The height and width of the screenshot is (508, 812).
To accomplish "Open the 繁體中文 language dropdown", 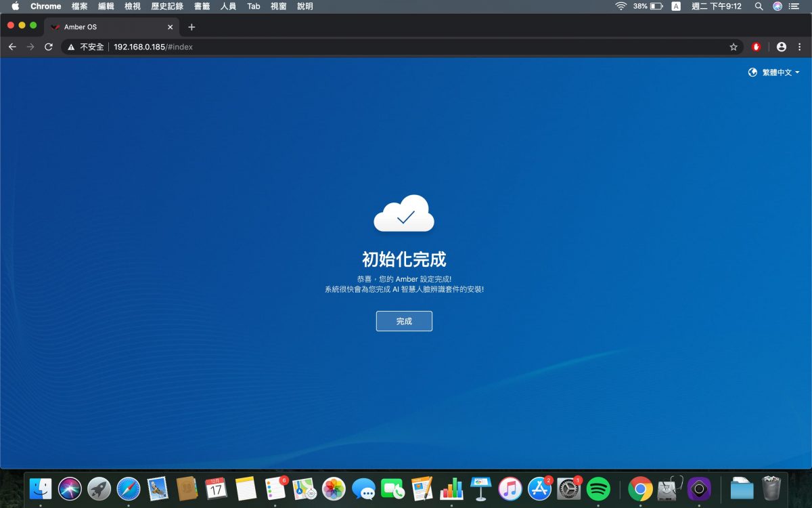I will 781,72.
